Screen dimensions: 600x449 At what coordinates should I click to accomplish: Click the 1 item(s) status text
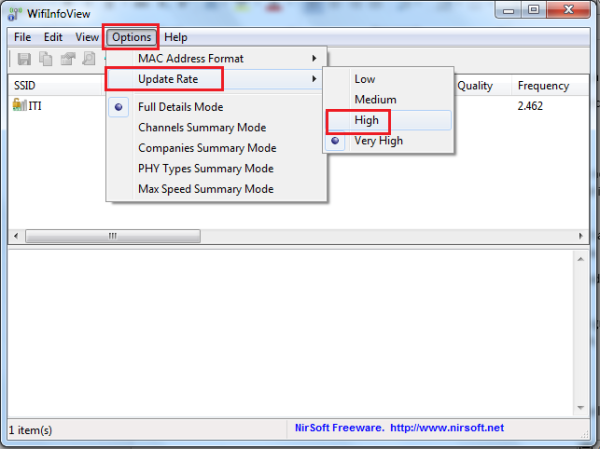(x=30, y=430)
